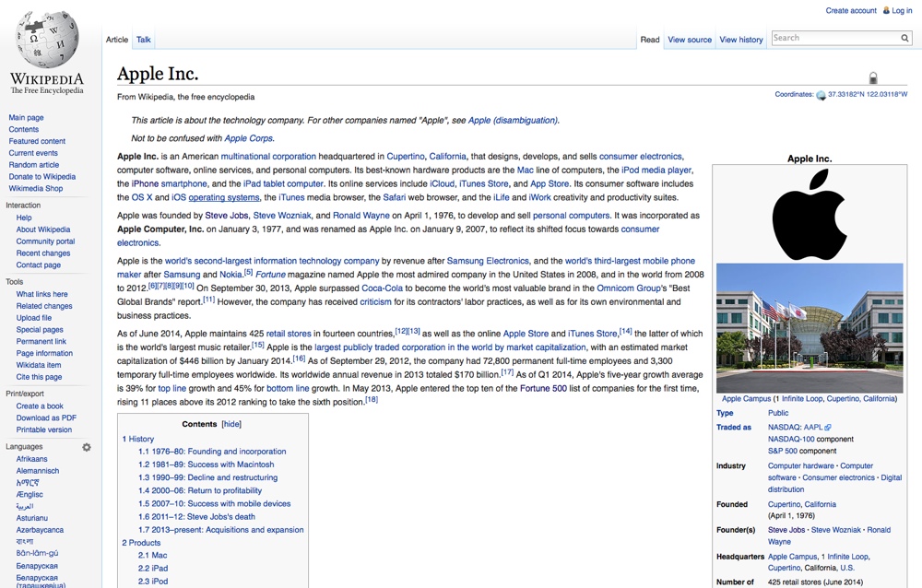Open Printable version
This screenshot has width=922, height=588.
44,429
